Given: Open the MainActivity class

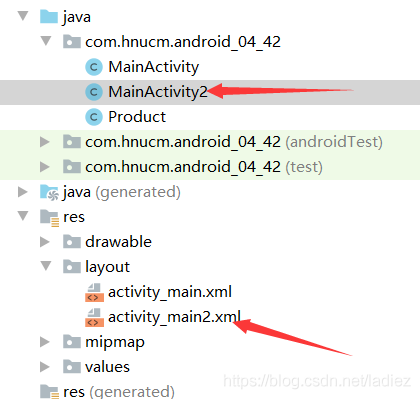Looking at the screenshot, I should coord(153,67).
